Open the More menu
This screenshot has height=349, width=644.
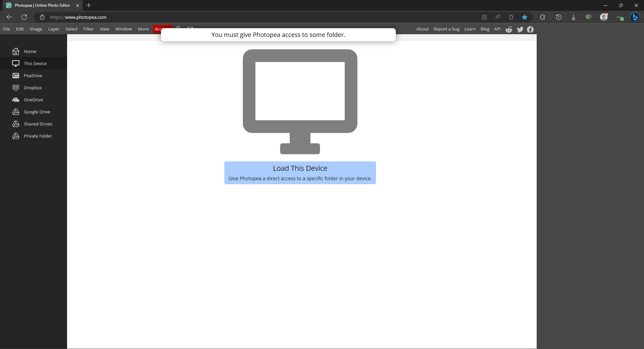coord(143,29)
